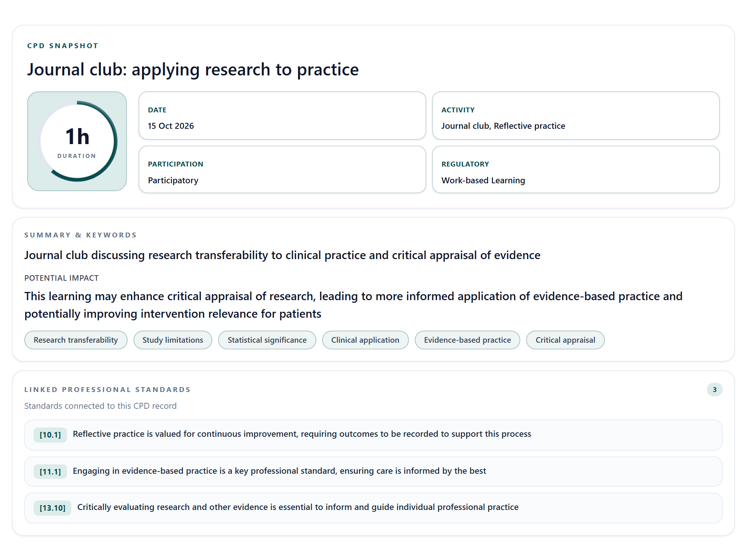
Task: Select the Reflective practice is valued standard row
Action: [373, 435]
